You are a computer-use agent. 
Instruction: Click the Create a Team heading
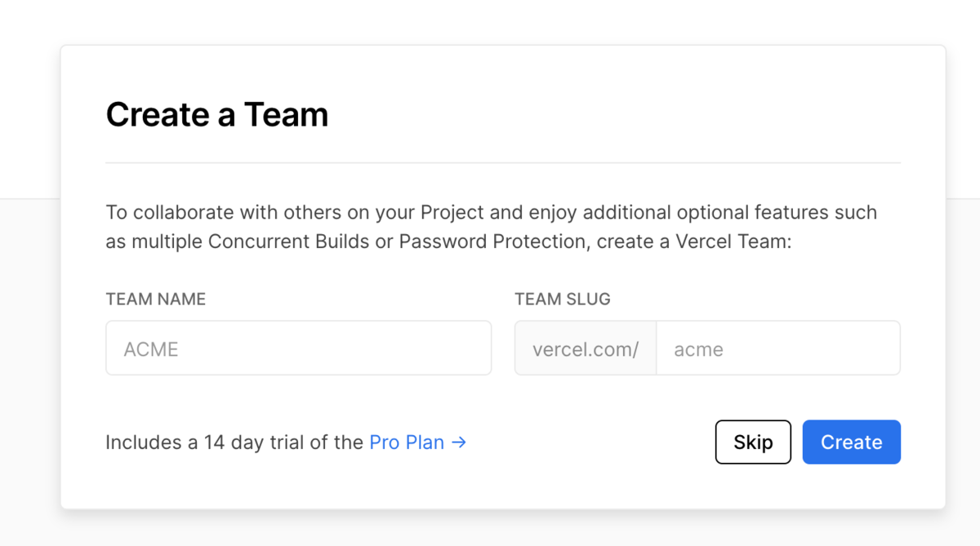[216, 114]
